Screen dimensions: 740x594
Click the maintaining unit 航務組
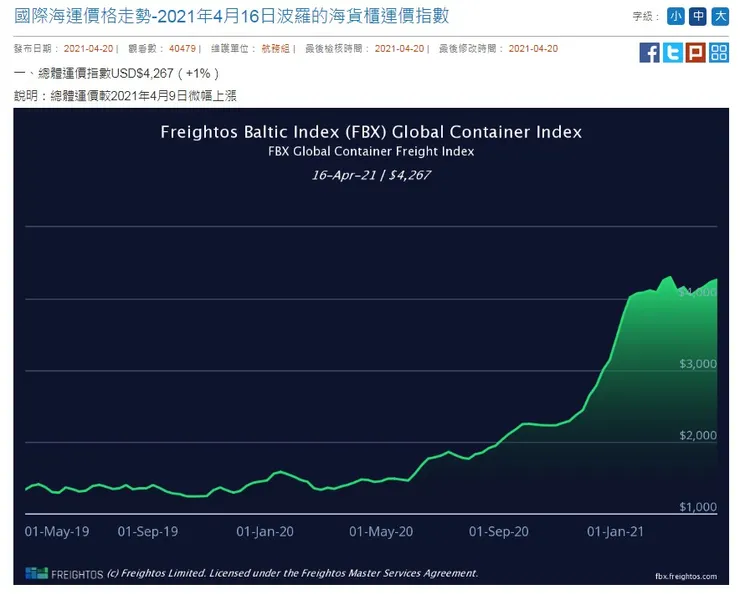[276, 49]
